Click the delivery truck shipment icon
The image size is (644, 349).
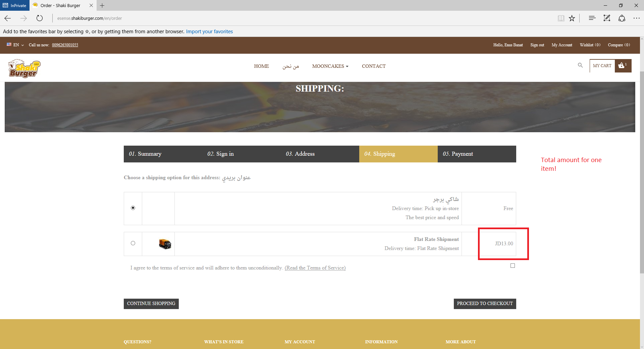coord(165,244)
